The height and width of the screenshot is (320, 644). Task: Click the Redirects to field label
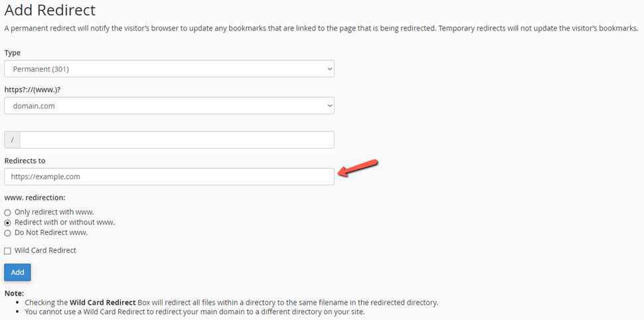[25, 161]
